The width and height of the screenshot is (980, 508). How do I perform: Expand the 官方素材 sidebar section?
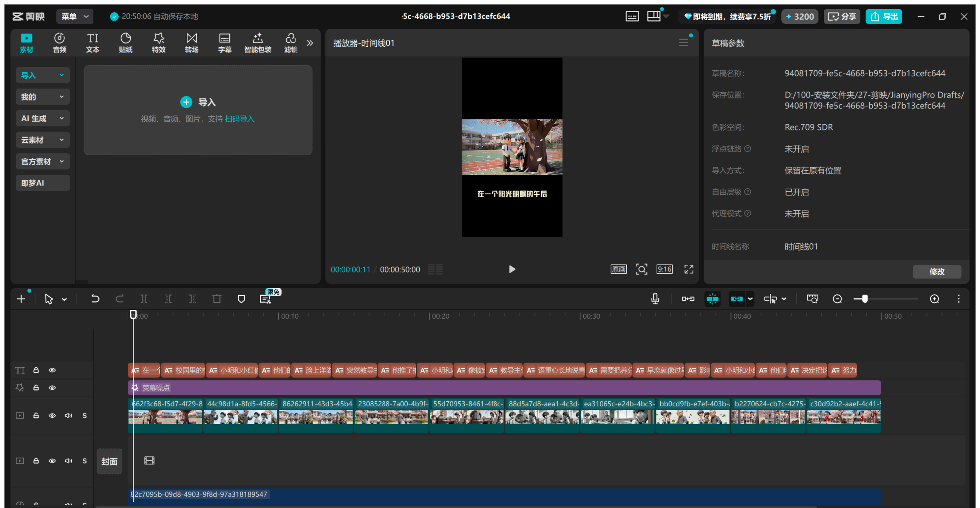(x=42, y=161)
